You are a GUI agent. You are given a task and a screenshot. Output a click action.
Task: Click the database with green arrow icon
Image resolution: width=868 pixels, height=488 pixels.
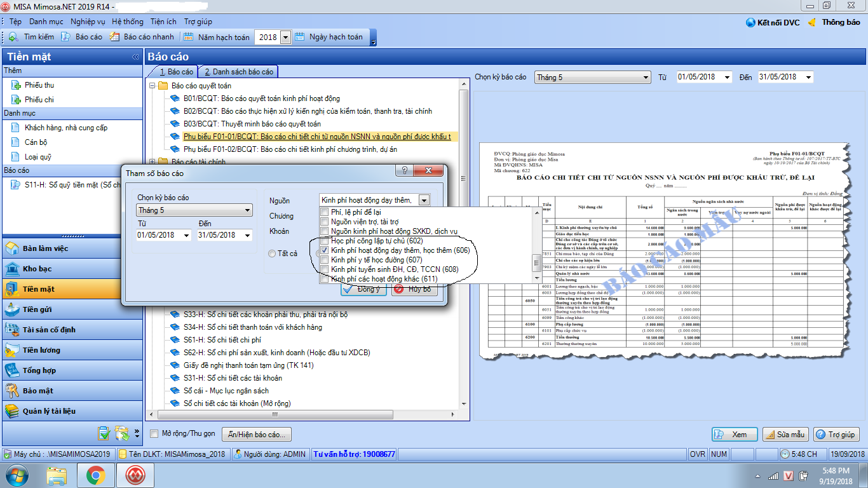click(x=122, y=433)
